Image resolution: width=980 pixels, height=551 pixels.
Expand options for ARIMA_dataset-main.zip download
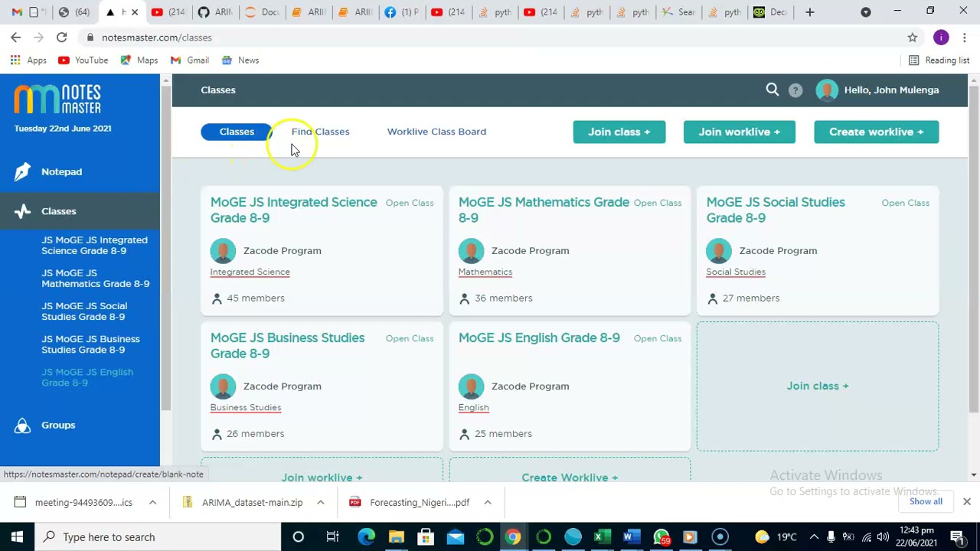pyautogui.click(x=320, y=502)
